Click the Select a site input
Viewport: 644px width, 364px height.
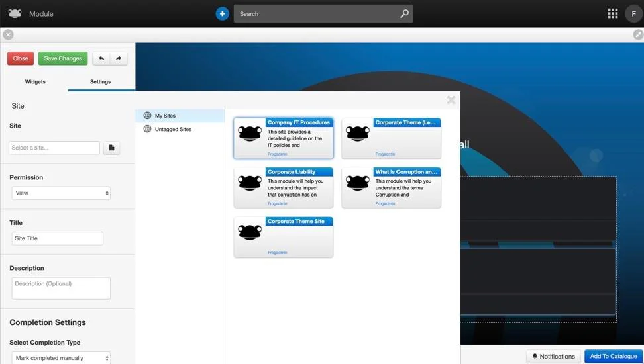54,148
